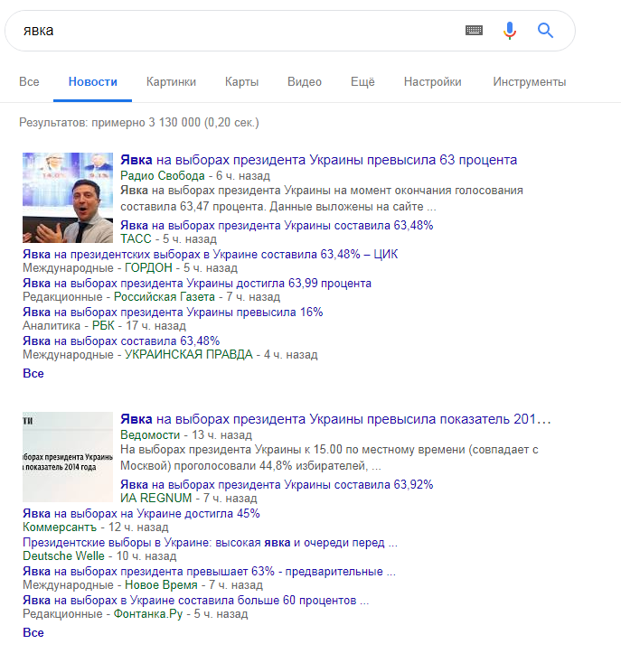Open Ведомости headline 'превысила показатель 201…'
The height and width of the screenshot is (672, 621).
click(335, 419)
